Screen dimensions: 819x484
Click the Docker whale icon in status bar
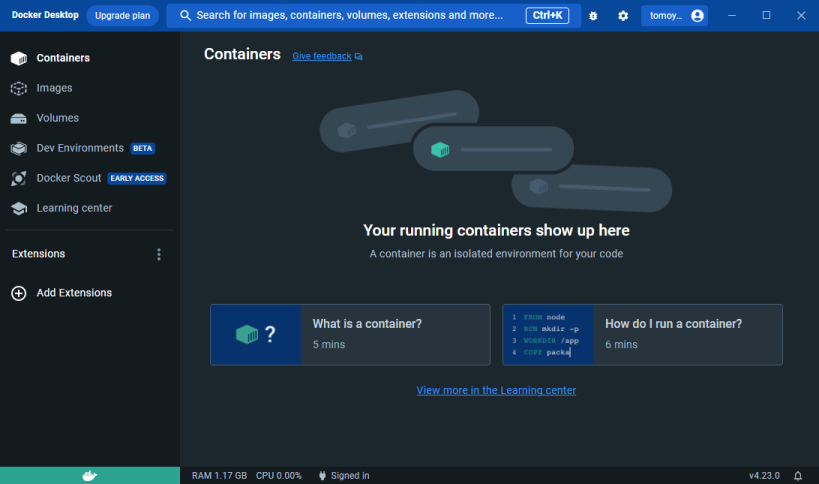(90, 476)
